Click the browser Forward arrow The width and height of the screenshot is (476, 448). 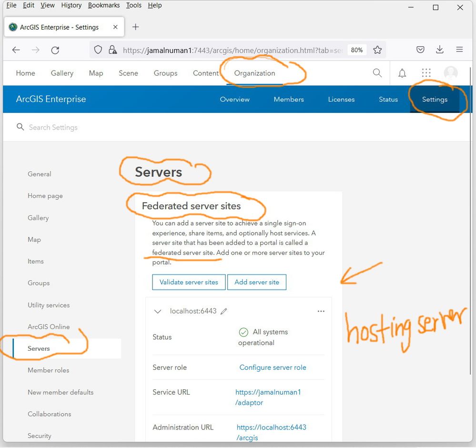click(36, 50)
